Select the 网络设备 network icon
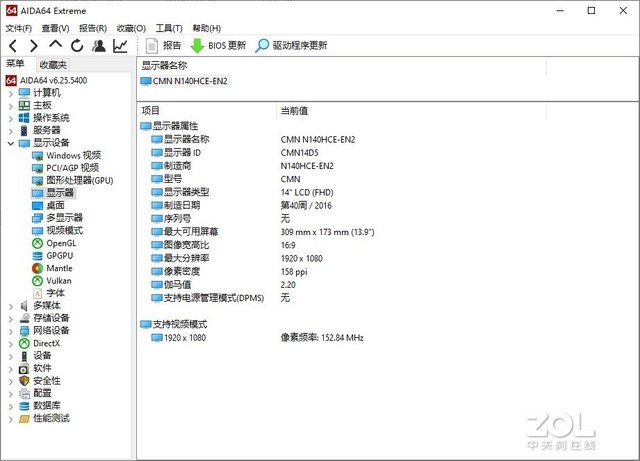The image size is (640, 461). coord(24,331)
